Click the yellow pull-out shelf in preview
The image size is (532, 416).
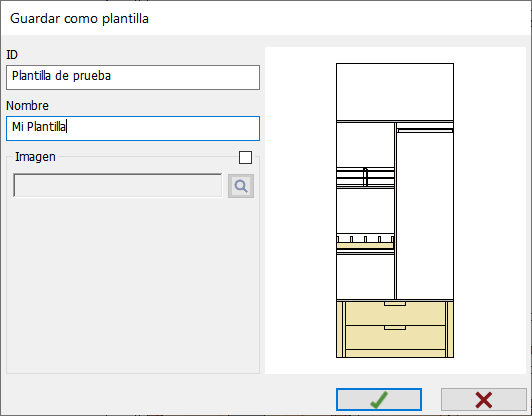click(365, 245)
